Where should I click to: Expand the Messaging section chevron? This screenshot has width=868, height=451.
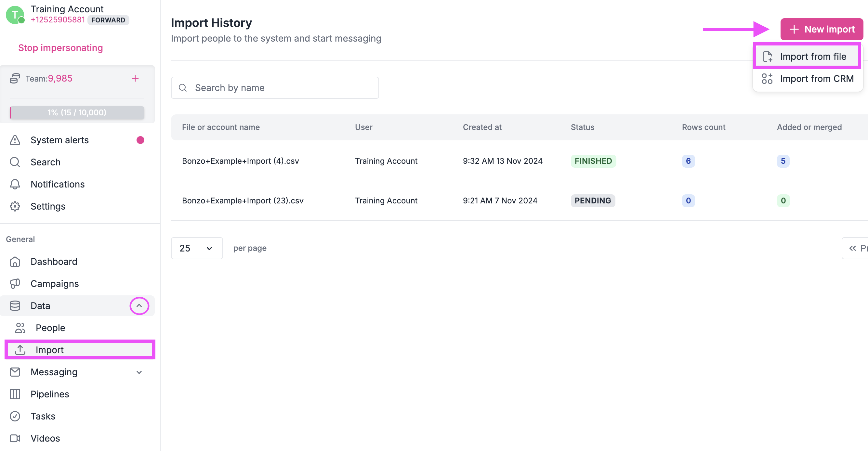pos(139,372)
